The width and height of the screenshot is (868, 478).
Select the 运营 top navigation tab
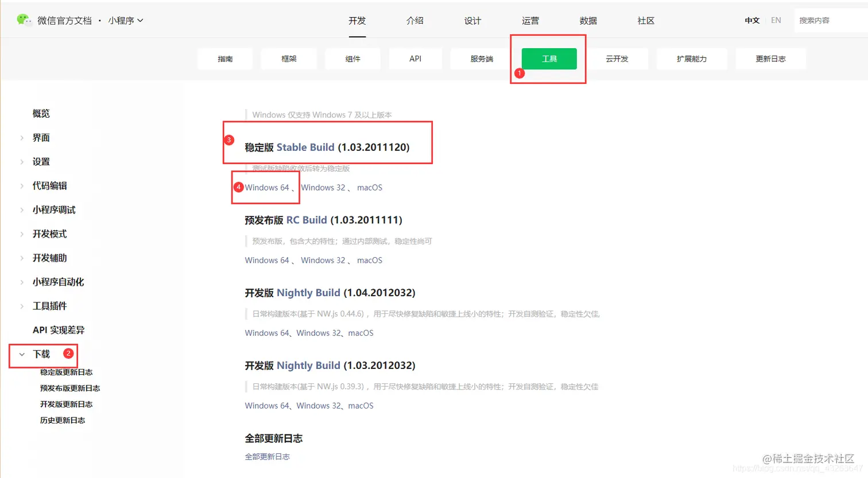click(x=530, y=21)
